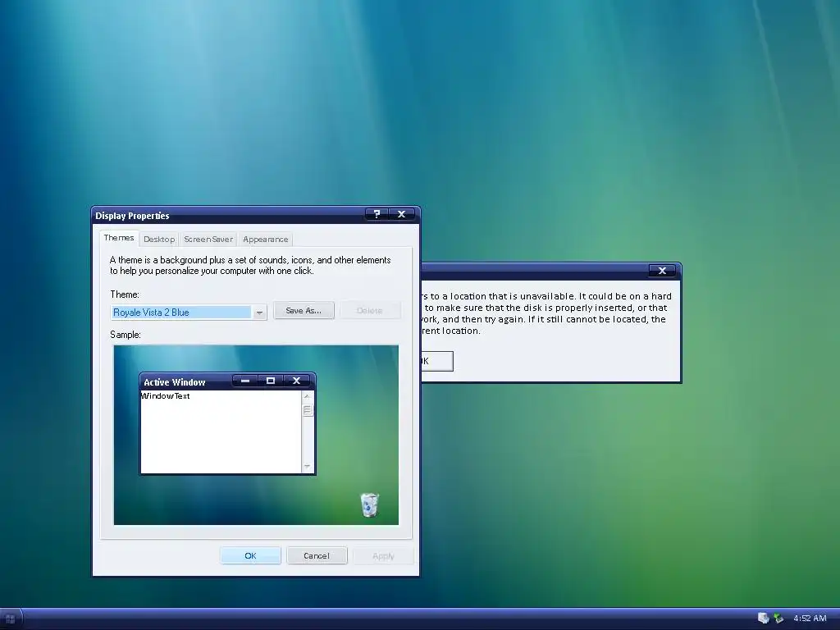Open the Desktop tab
The height and width of the screenshot is (630, 840).
(159, 240)
